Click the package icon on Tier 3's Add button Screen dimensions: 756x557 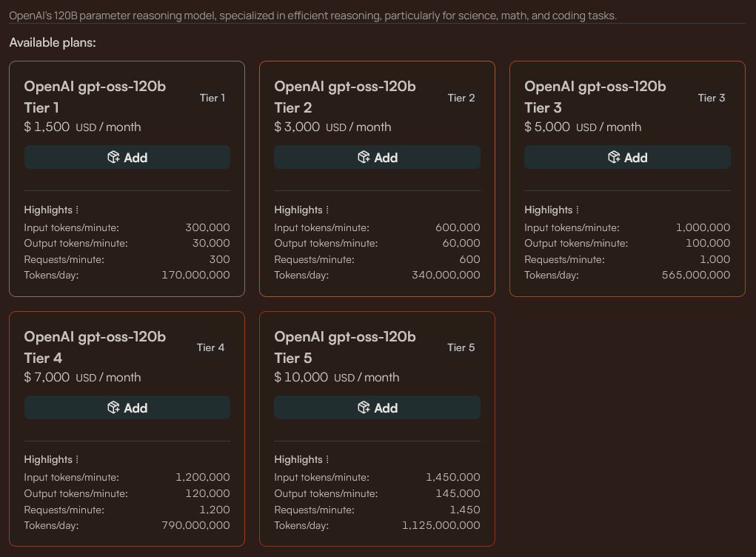pyautogui.click(x=614, y=157)
